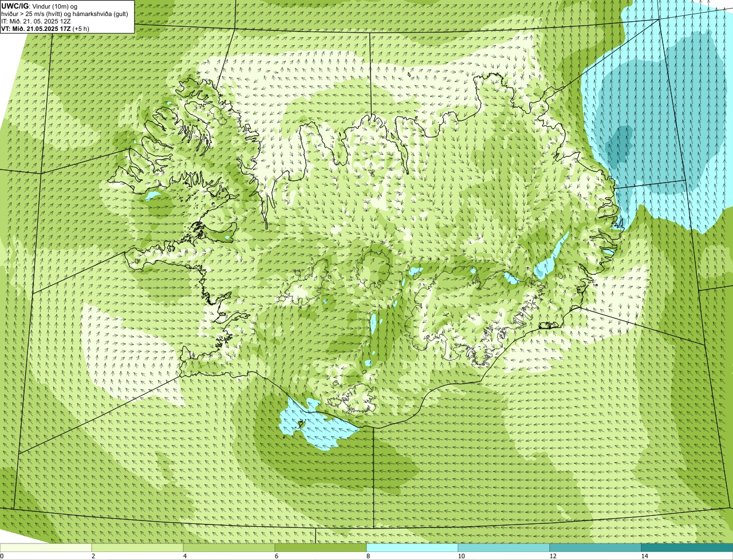Screen dimensions: 733x560
Task: Click the 0–2 m/s palest legend color segment
Action: [x=46, y=547]
